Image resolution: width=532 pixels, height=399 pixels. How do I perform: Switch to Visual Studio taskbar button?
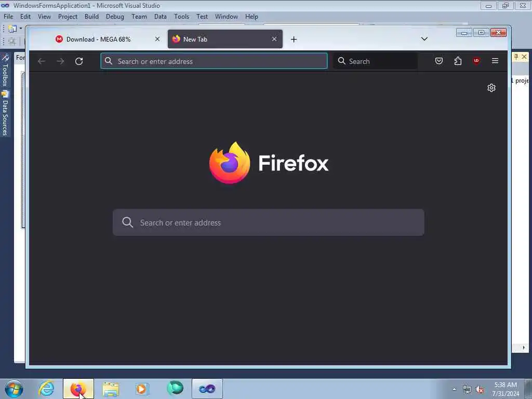207,389
